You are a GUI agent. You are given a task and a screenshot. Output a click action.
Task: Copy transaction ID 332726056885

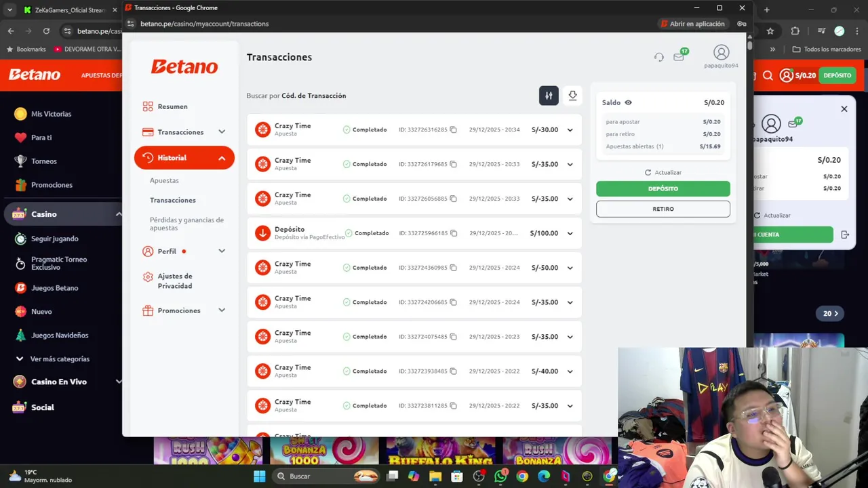[454, 199]
